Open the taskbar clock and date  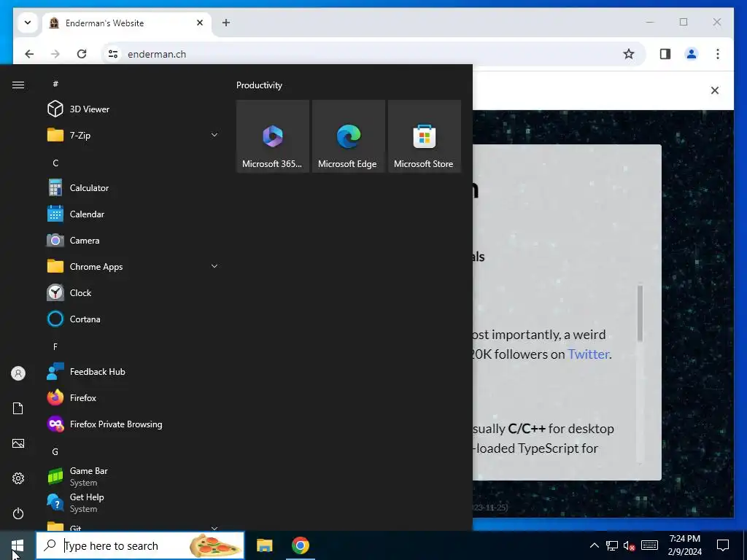(684, 545)
